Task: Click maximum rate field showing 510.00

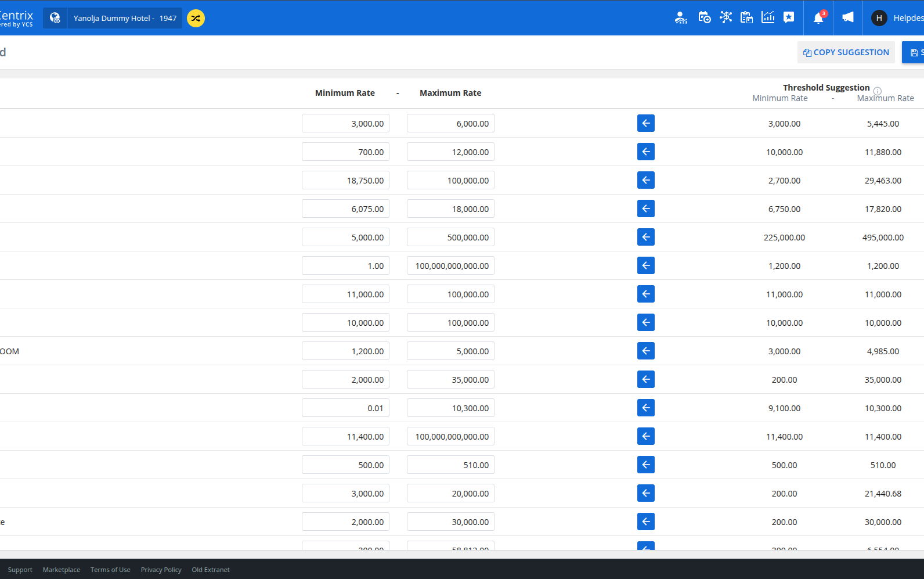Action: [x=450, y=465]
